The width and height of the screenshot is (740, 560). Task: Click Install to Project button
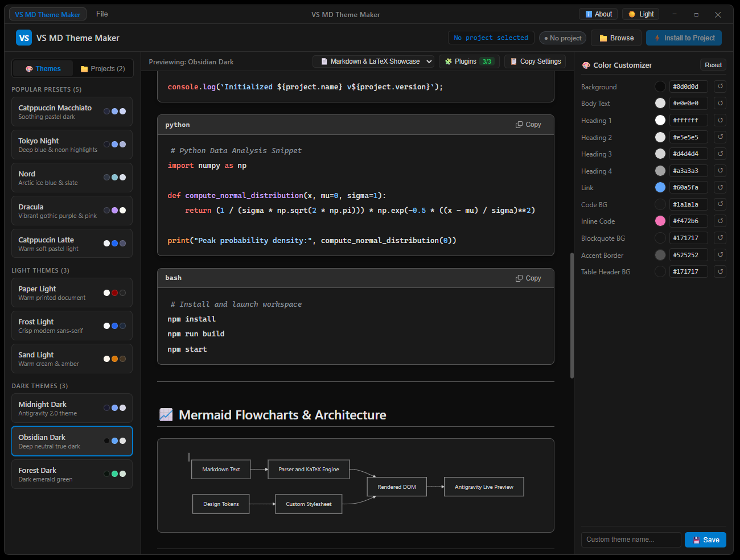tap(684, 38)
